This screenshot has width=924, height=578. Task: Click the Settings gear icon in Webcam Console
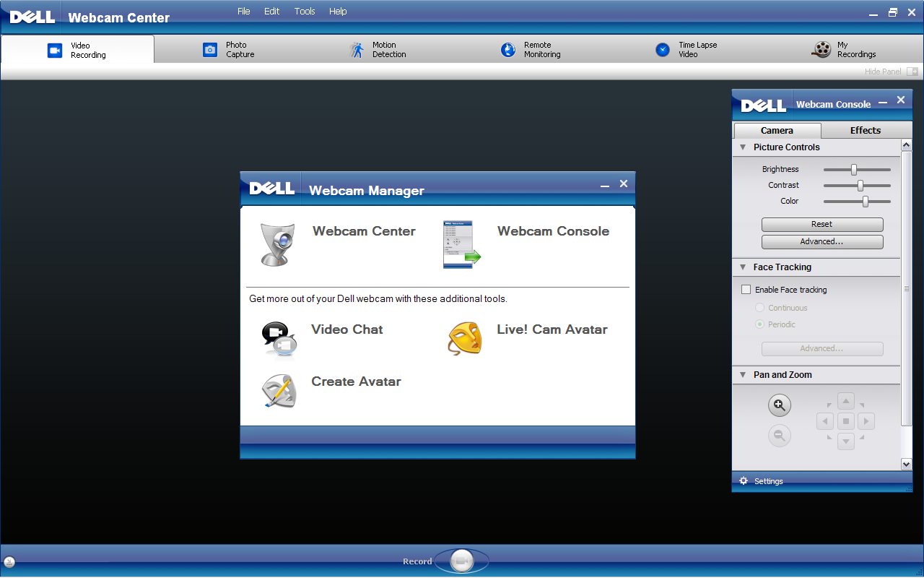point(744,481)
